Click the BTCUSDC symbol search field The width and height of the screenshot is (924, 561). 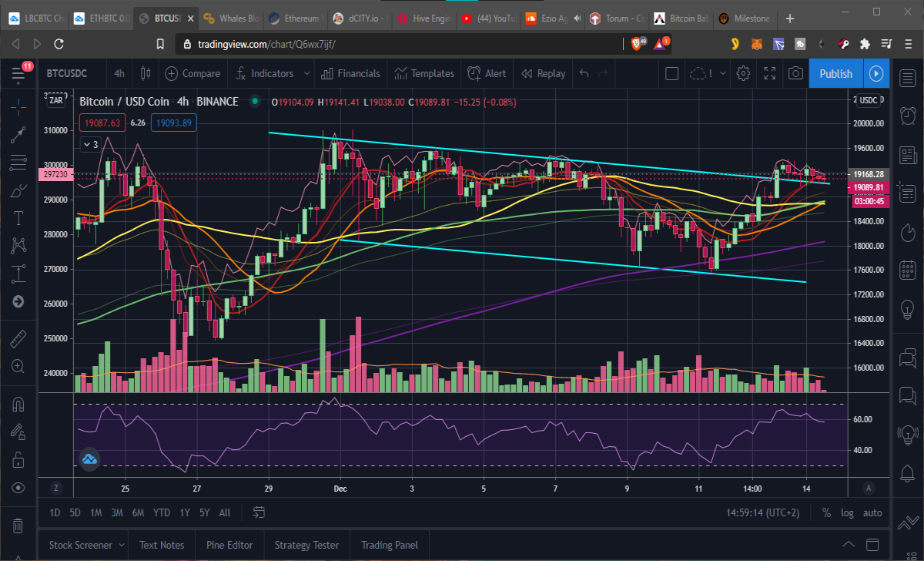point(67,73)
